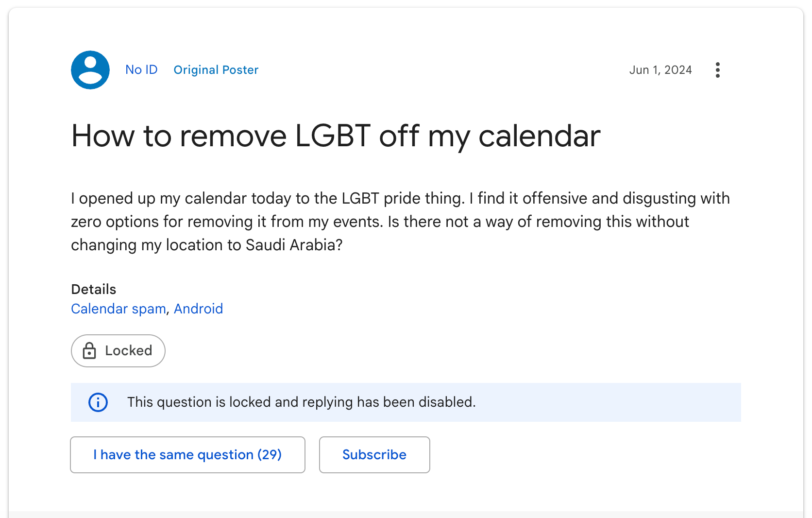812x518 pixels.
Task: Click the word calendar in the title
Action: [x=539, y=136]
